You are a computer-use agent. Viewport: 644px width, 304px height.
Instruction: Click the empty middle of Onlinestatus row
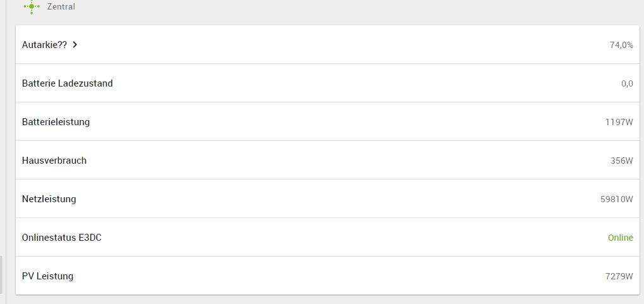coord(329,238)
